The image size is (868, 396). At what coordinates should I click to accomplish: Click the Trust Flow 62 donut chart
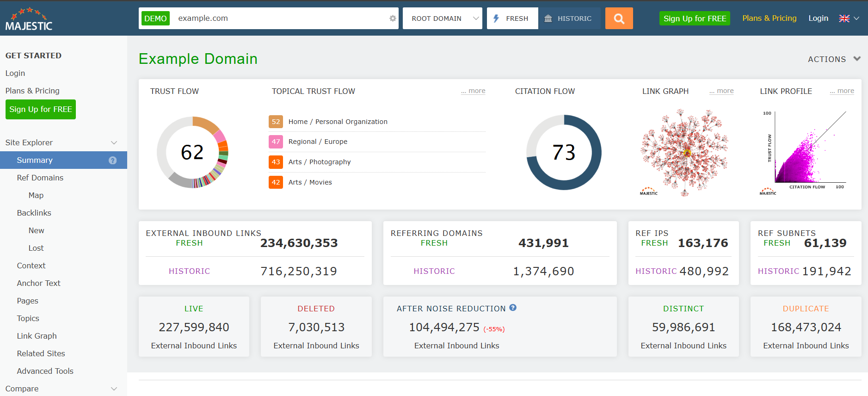[192, 152]
